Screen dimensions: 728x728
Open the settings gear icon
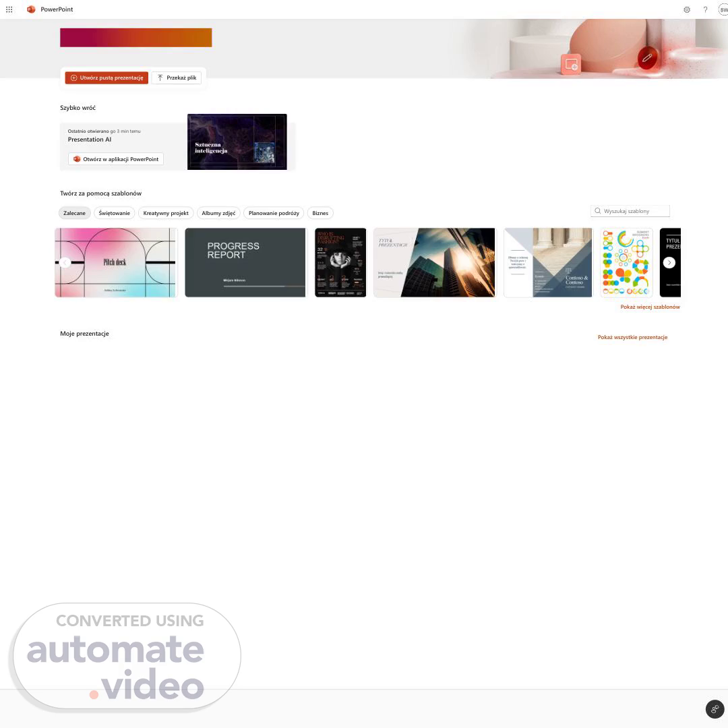coord(687,9)
